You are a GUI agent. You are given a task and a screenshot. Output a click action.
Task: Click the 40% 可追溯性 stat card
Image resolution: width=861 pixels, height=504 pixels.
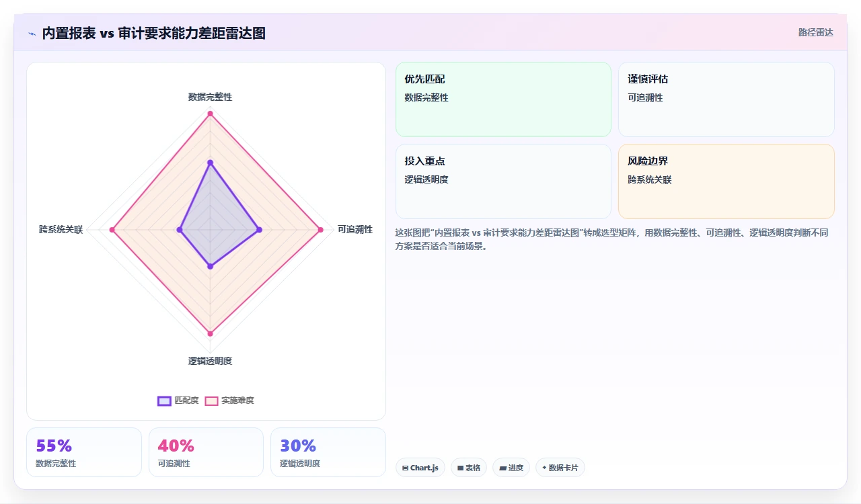point(206,452)
